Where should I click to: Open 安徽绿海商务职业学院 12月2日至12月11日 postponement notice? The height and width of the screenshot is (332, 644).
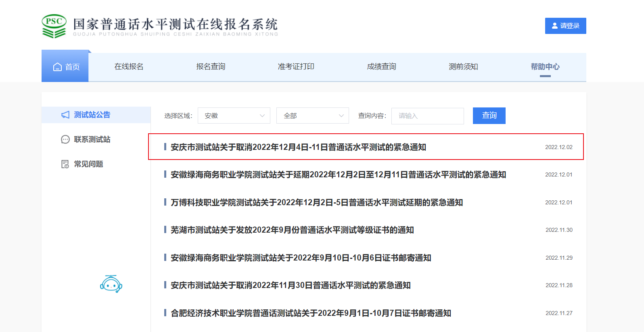tap(339, 175)
